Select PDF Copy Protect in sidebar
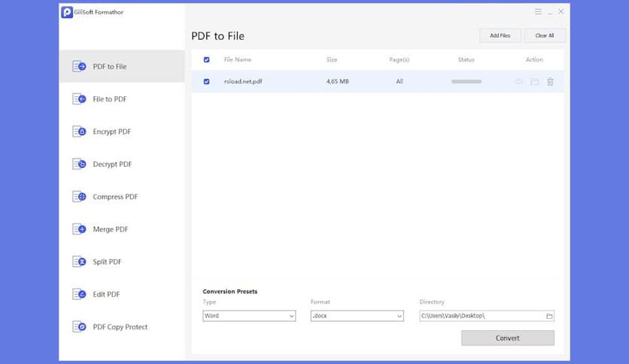This screenshot has width=629, height=364. click(122, 326)
